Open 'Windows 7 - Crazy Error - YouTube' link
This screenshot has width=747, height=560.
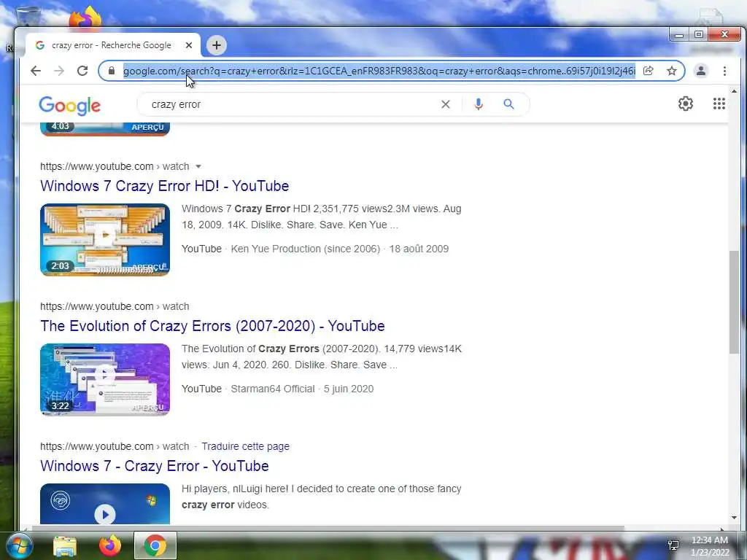(x=155, y=466)
